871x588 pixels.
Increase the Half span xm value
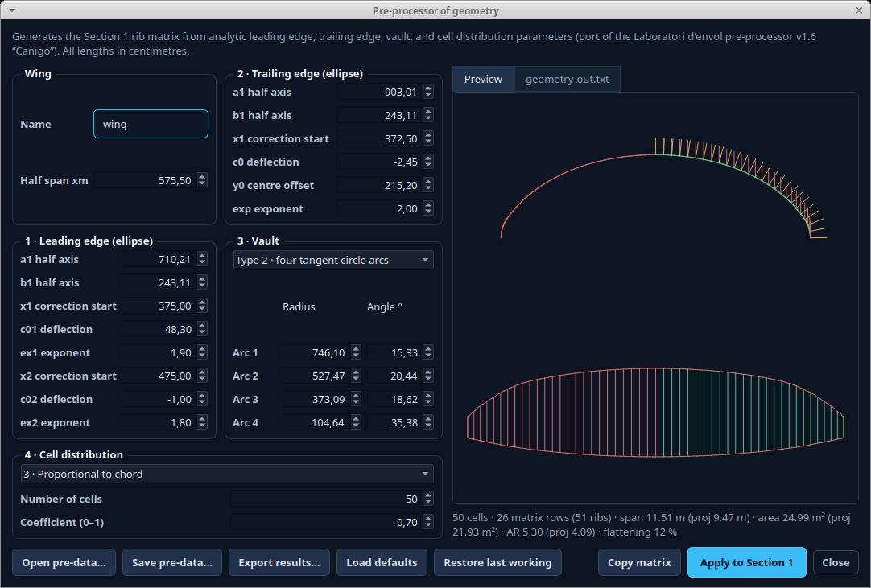pyautogui.click(x=202, y=177)
